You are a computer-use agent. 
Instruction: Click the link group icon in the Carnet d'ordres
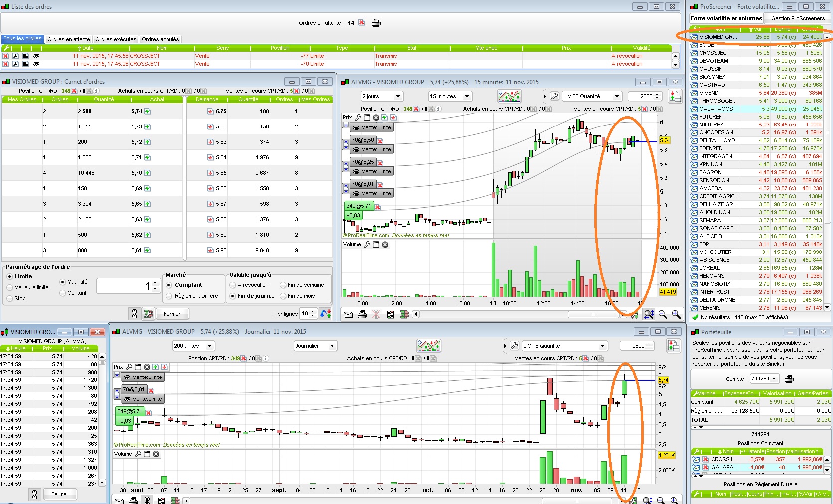135,314
